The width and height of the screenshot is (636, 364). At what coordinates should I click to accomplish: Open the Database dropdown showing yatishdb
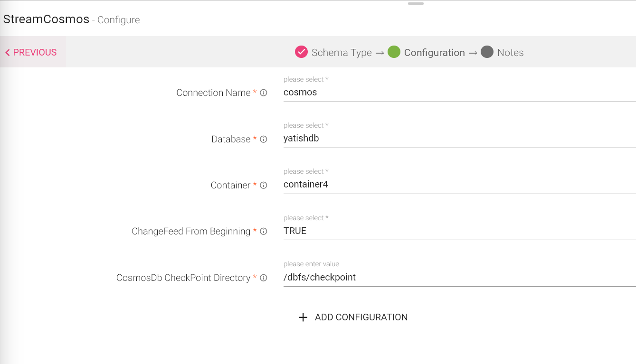tap(459, 139)
